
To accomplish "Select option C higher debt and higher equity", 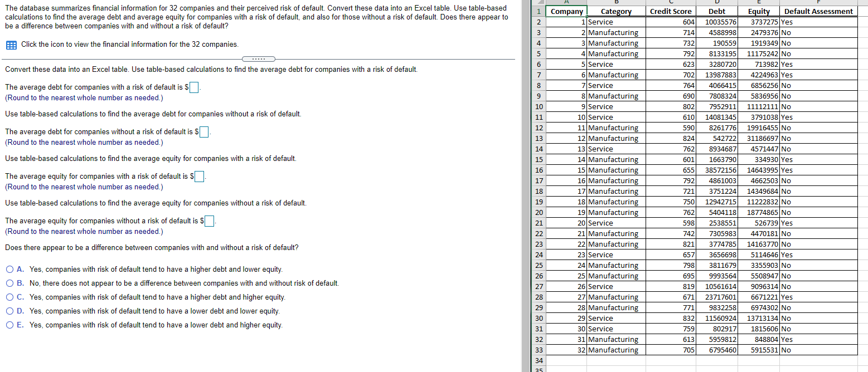I will pyautogui.click(x=11, y=297).
